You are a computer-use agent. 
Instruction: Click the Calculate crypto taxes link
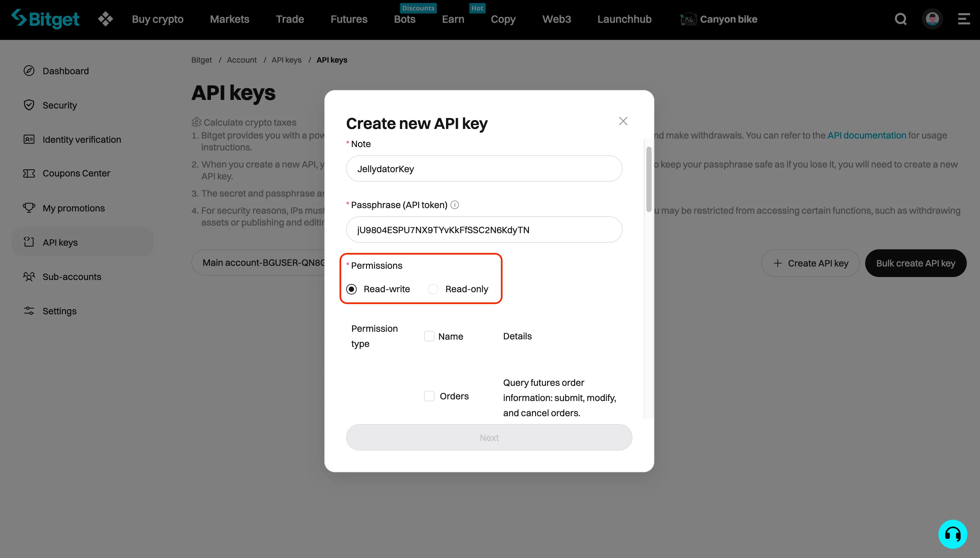[249, 122]
